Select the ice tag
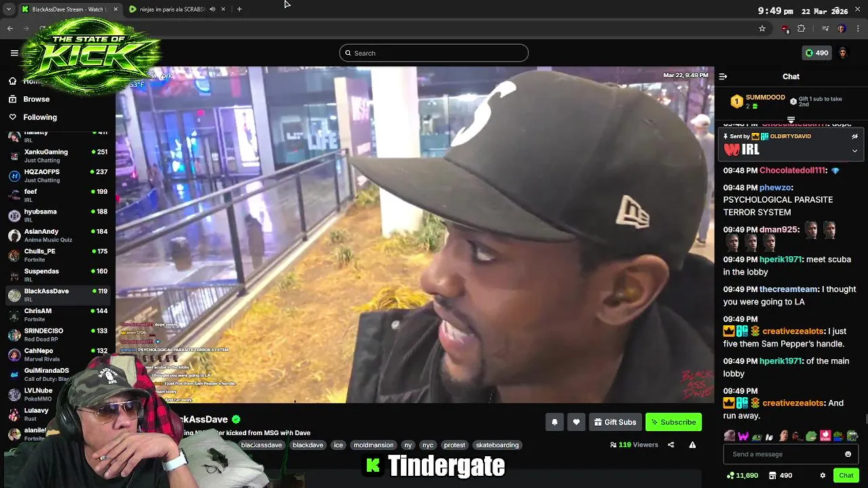Viewport: 868px width, 488px height. (338, 445)
